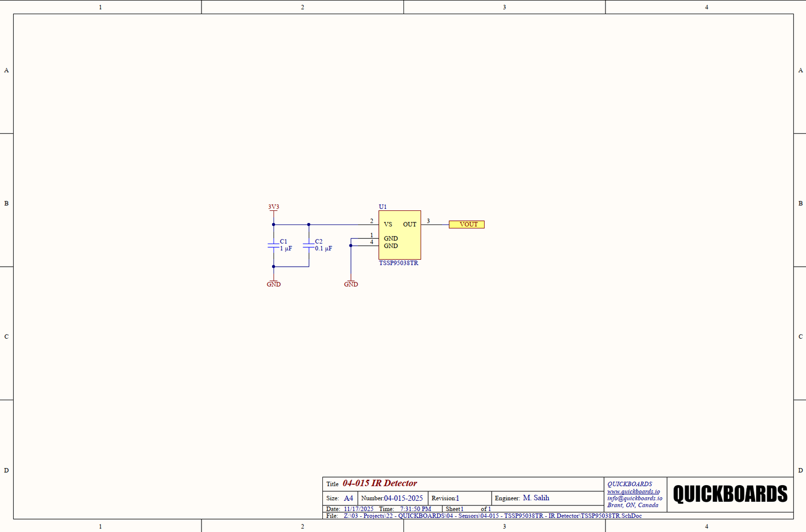Click the file path in title block
This screenshot has height=532, width=806.
[x=493, y=516]
